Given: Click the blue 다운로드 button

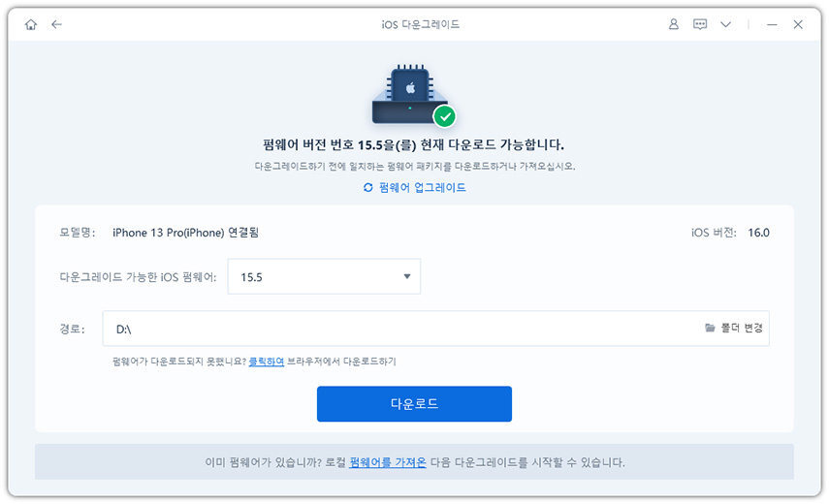Looking at the screenshot, I should click(415, 403).
